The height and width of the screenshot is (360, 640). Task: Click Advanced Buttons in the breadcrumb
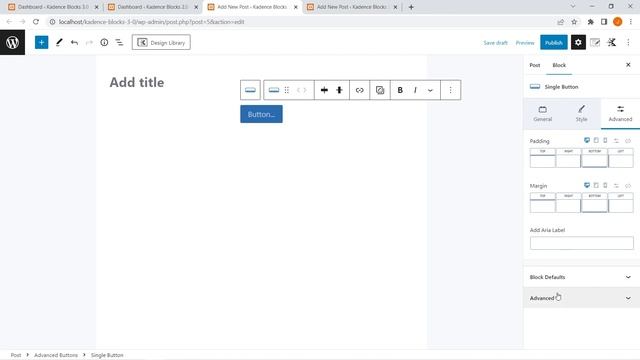coord(56,355)
